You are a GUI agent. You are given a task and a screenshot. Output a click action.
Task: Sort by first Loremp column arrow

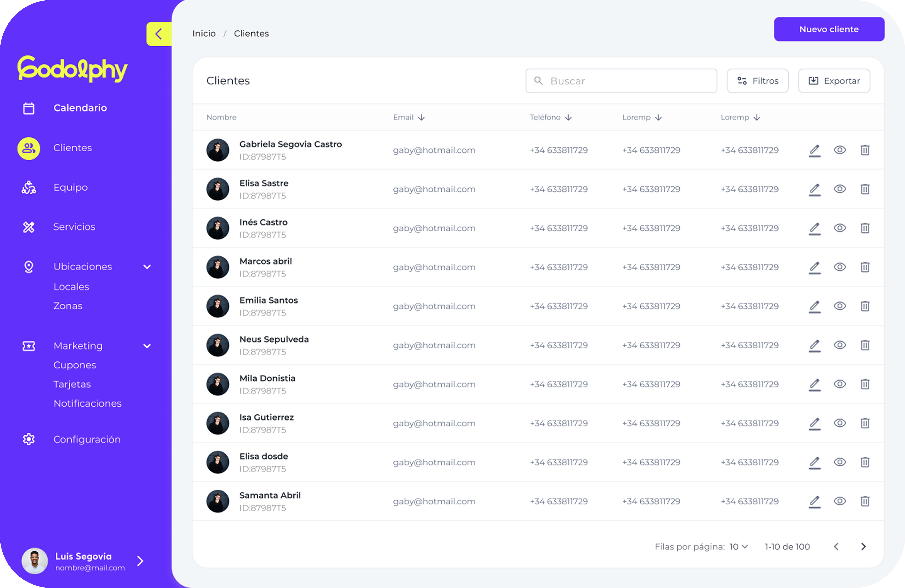coord(659,118)
